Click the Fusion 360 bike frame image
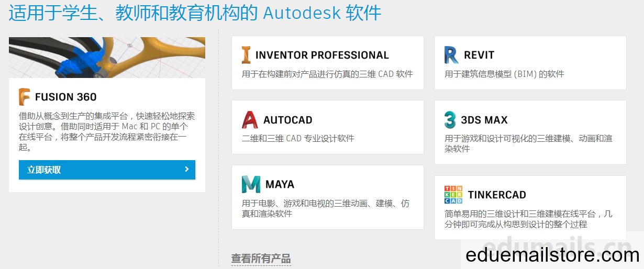 (107, 58)
